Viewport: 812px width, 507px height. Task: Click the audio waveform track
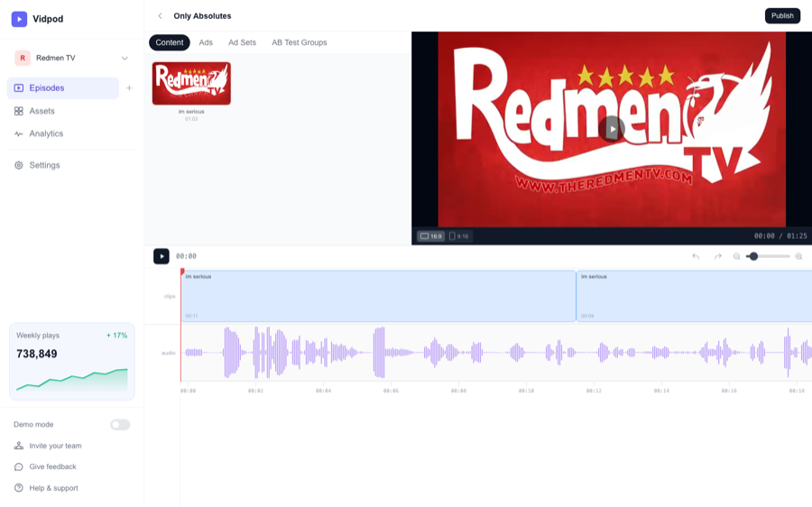coord(496,353)
